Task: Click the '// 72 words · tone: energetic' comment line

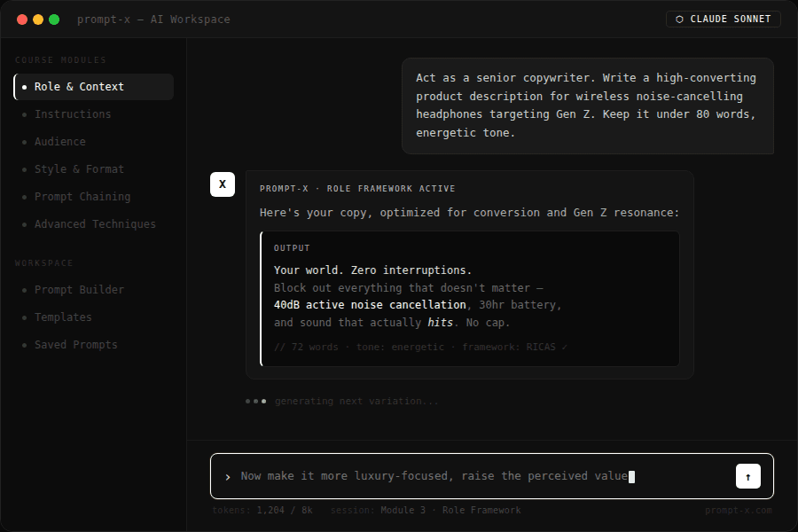Action: 420,347
